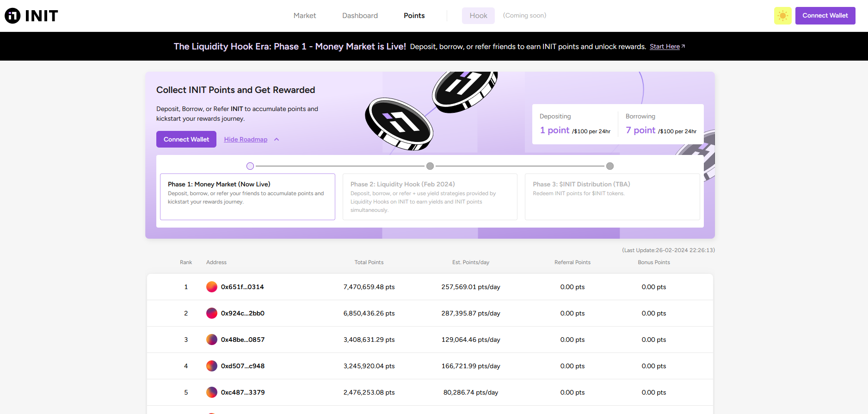The image size is (868, 414).
Task: Click the INIT logo icon
Action: 12,16
